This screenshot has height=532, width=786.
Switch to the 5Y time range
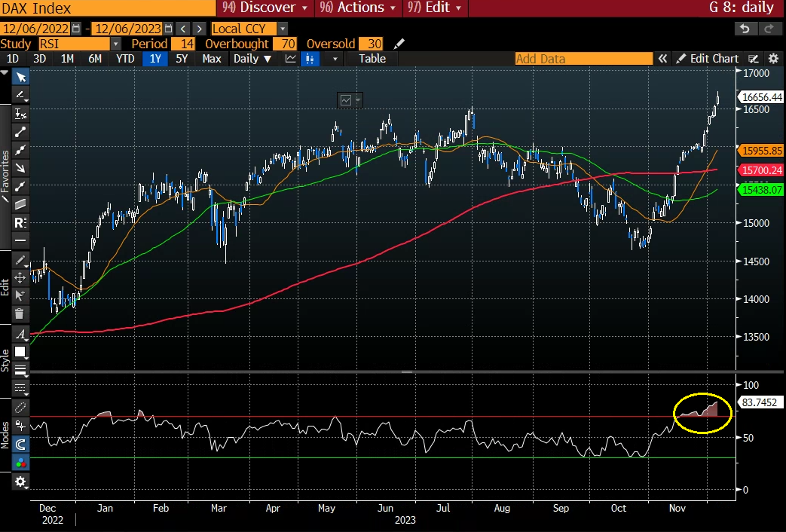[x=182, y=59]
